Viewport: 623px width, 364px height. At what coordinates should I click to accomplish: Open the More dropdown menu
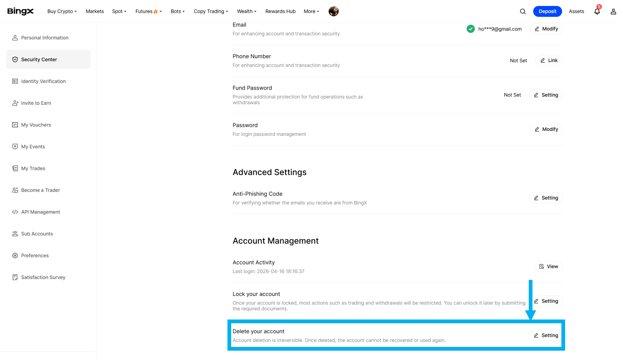pyautogui.click(x=311, y=11)
